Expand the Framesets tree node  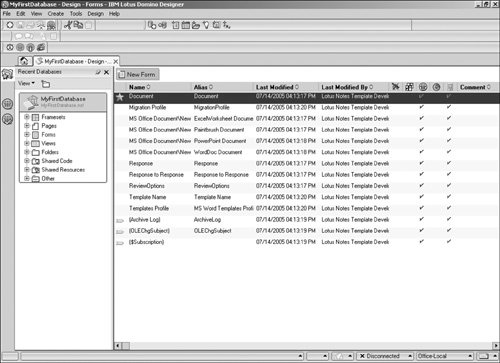[x=27, y=117]
